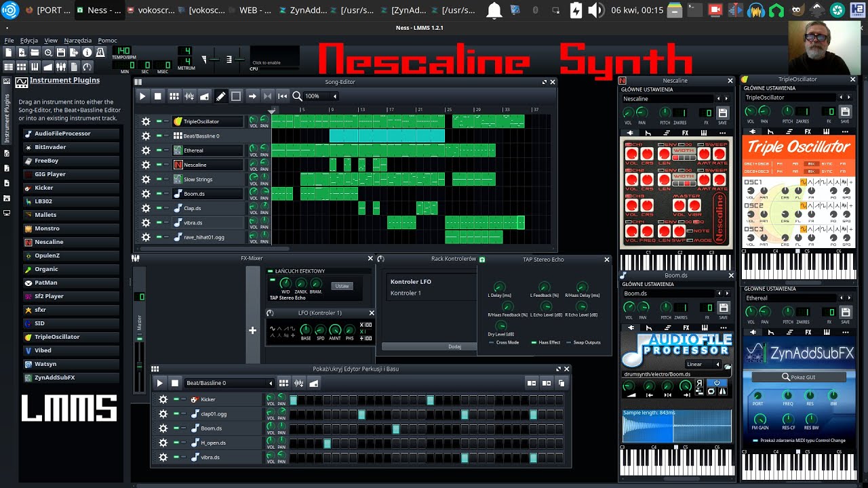Add a new FX channel with the plus button
The image size is (868, 488).
252,330
